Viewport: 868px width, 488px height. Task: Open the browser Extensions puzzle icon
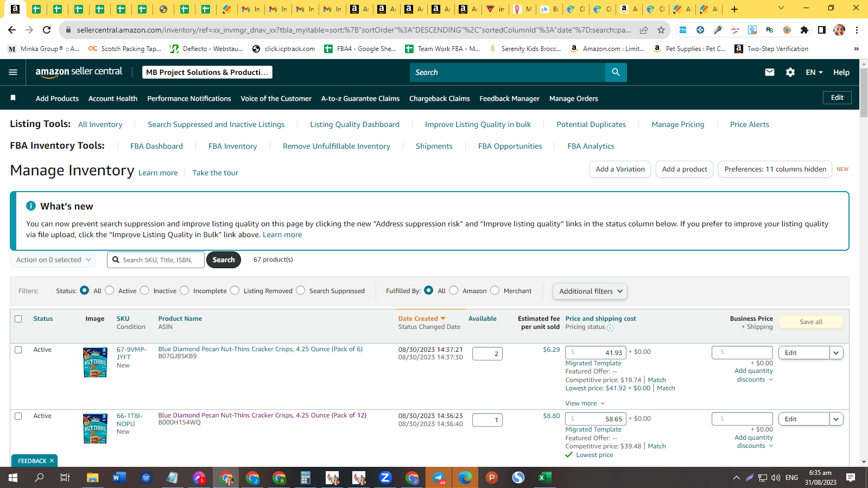tap(804, 30)
